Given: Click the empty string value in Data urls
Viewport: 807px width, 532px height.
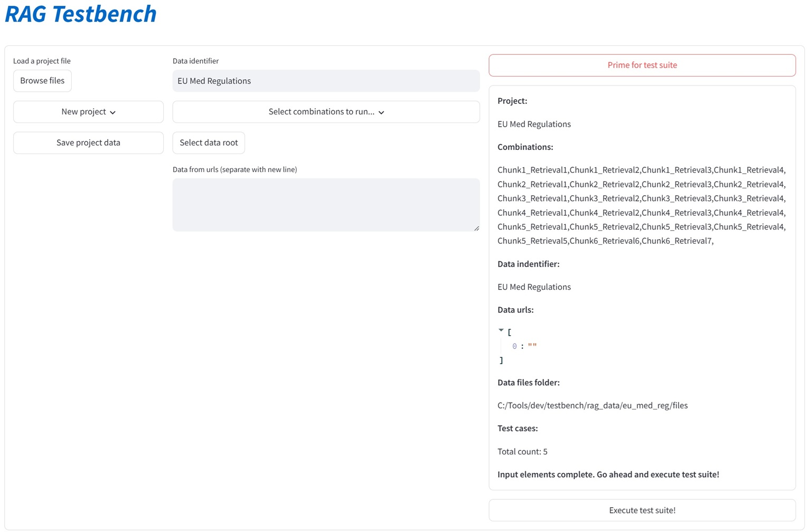Looking at the screenshot, I should [x=532, y=346].
